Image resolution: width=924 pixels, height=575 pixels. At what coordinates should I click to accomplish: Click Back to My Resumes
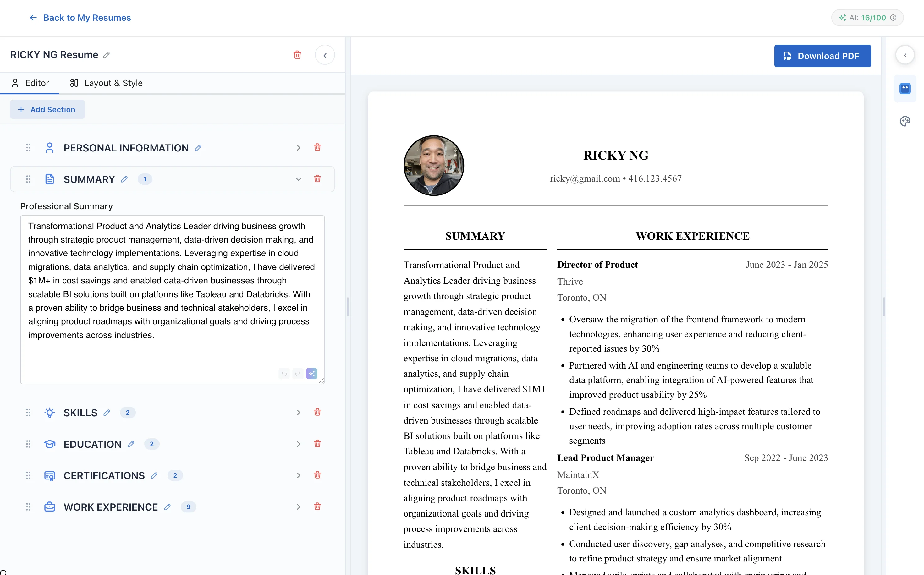tap(80, 18)
